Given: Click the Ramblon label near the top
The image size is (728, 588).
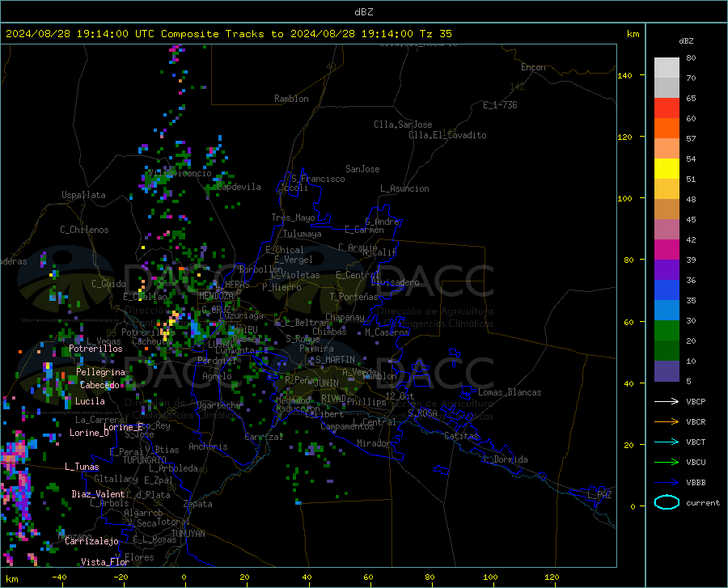Looking at the screenshot, I should (291, 99).
